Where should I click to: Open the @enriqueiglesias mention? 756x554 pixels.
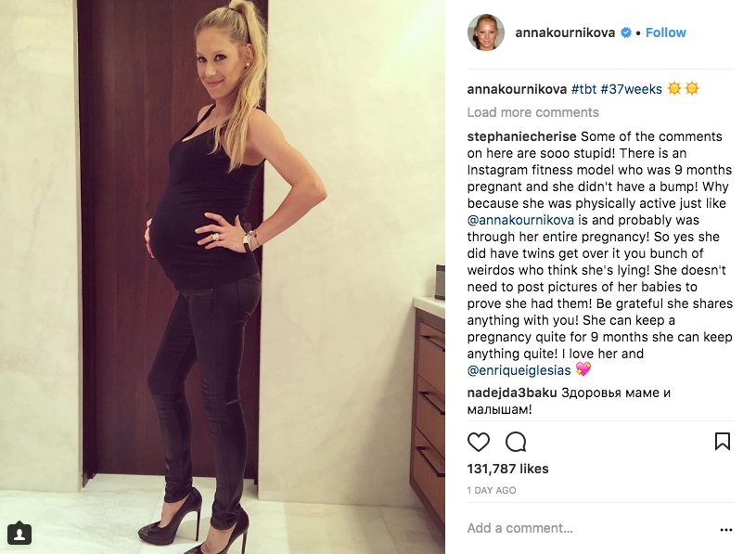(519, 370)
